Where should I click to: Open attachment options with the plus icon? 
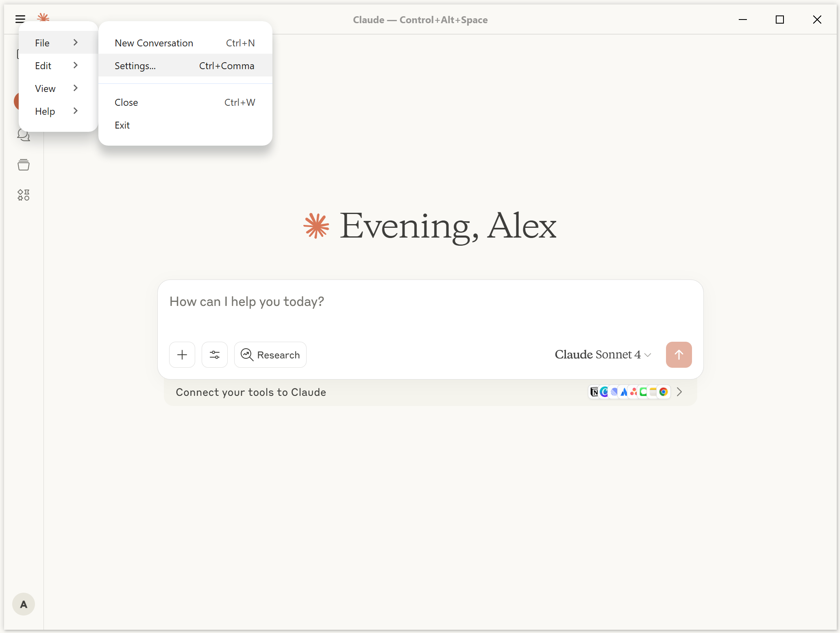click(x=182, y=354)
